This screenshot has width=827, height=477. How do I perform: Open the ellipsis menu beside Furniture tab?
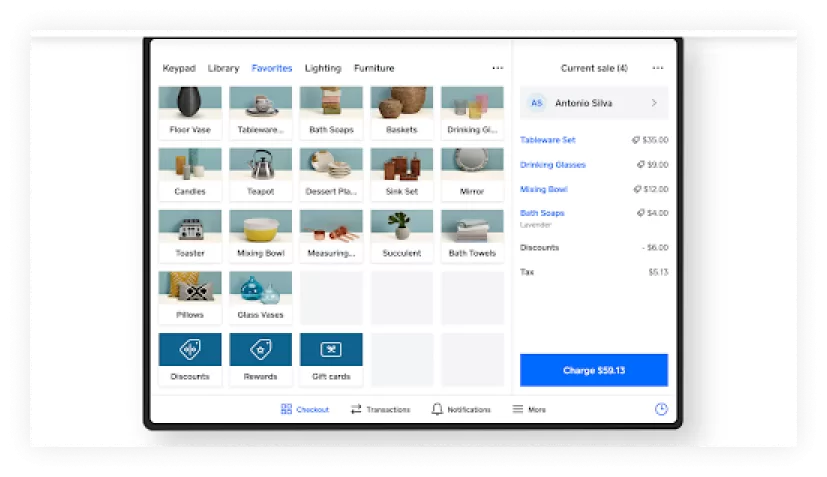tap(497, 68)
